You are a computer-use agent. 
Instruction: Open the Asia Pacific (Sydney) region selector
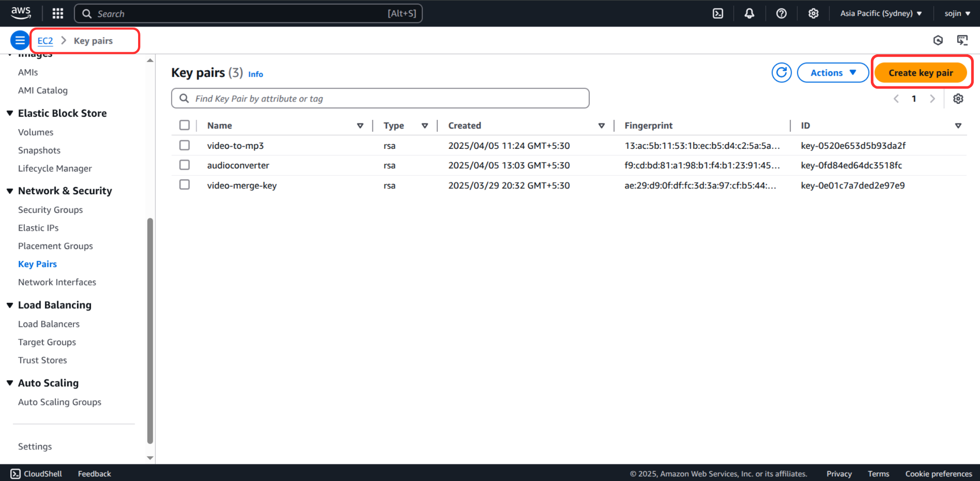click(x=881, y=13)
